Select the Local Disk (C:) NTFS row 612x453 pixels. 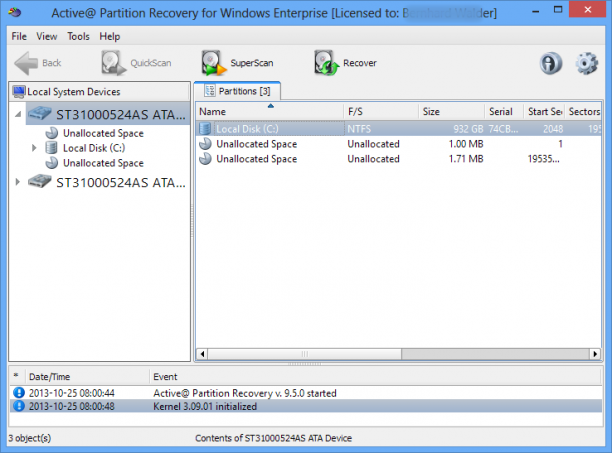tap(398, 129)
